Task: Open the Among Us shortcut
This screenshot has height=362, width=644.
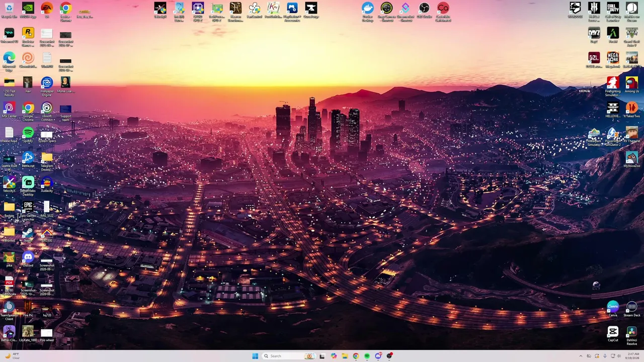Action: pyautogui.click(x=631, y=85)
